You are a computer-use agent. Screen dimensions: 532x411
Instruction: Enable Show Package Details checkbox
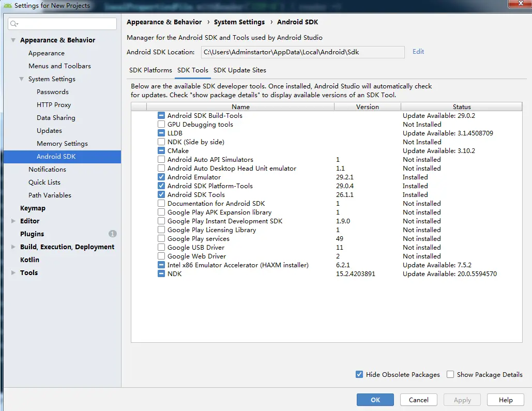[450, 374]
